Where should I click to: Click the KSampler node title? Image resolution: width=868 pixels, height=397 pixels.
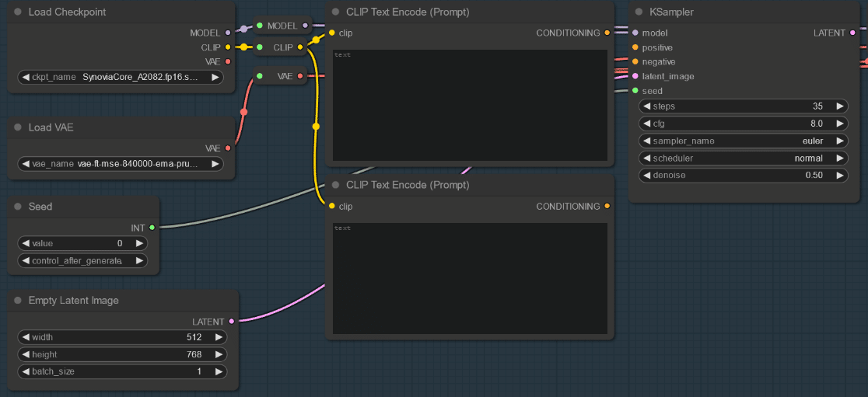671,12
